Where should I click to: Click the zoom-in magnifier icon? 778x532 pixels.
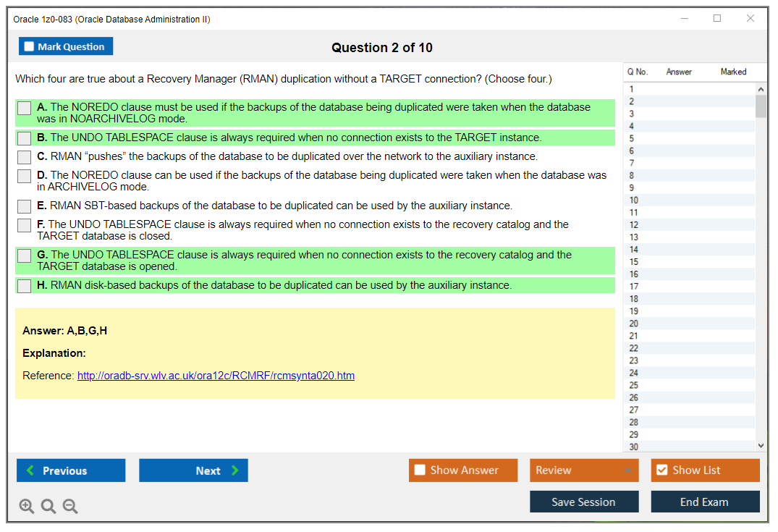click(27, 506)
